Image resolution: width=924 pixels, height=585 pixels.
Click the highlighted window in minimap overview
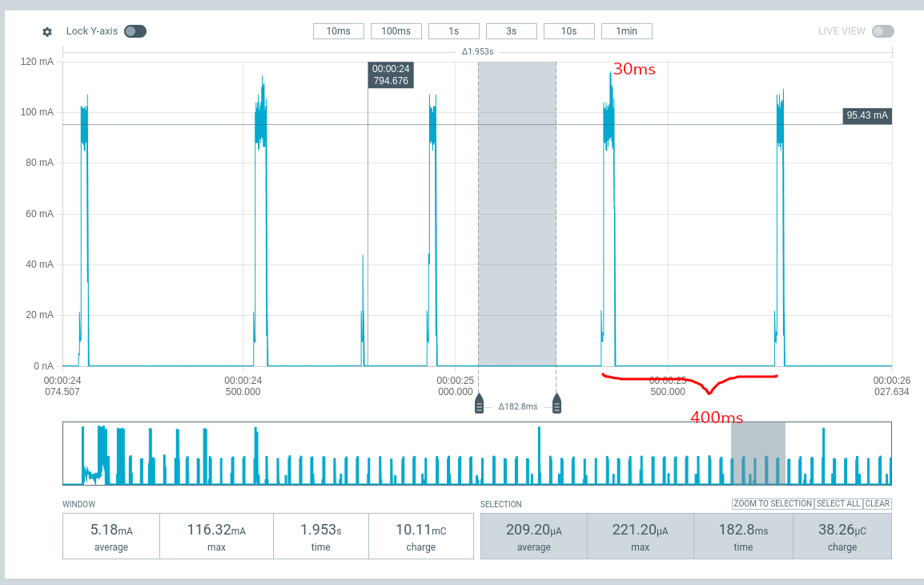click(x=757, y=454)
